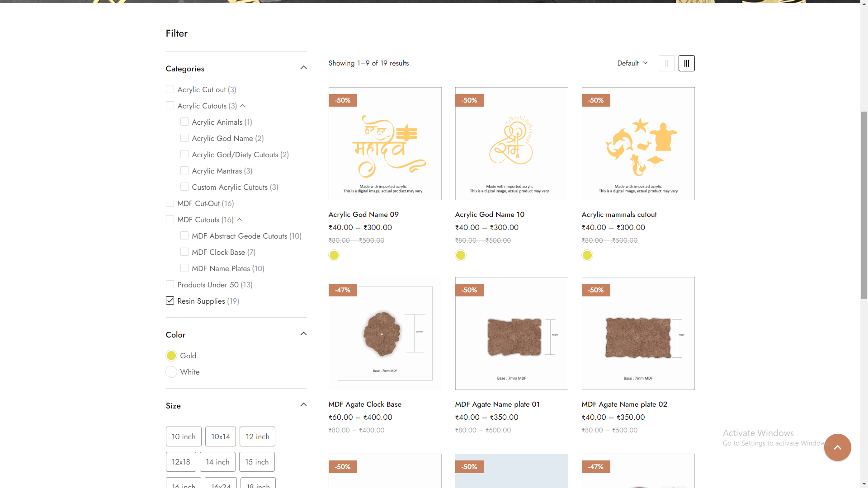Check the Acrylic Mantras subcategory
The image size is (868, 488).
[x=184, y=171]
